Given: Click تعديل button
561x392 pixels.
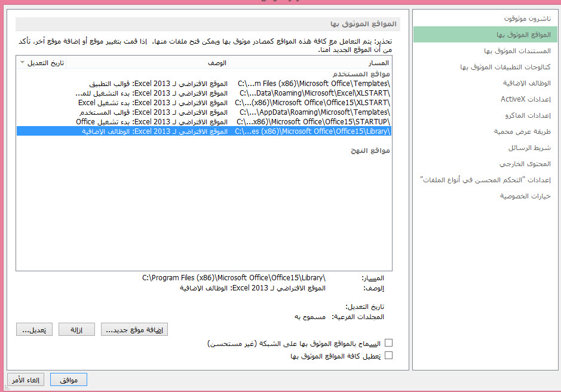Looking at the screenshot, I should (34, 329).
